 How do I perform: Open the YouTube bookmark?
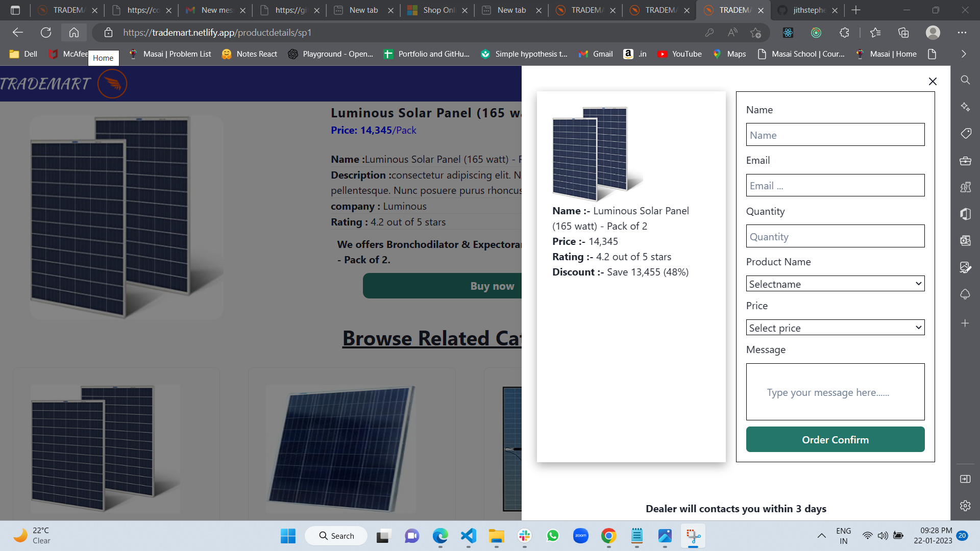point(679,54)
